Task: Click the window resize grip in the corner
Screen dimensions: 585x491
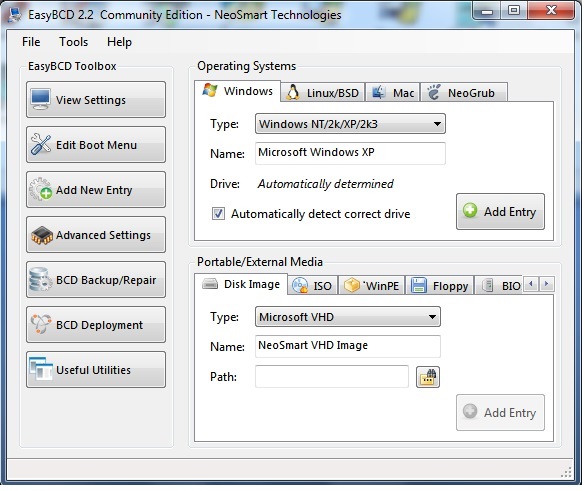Action: point(566,472)
